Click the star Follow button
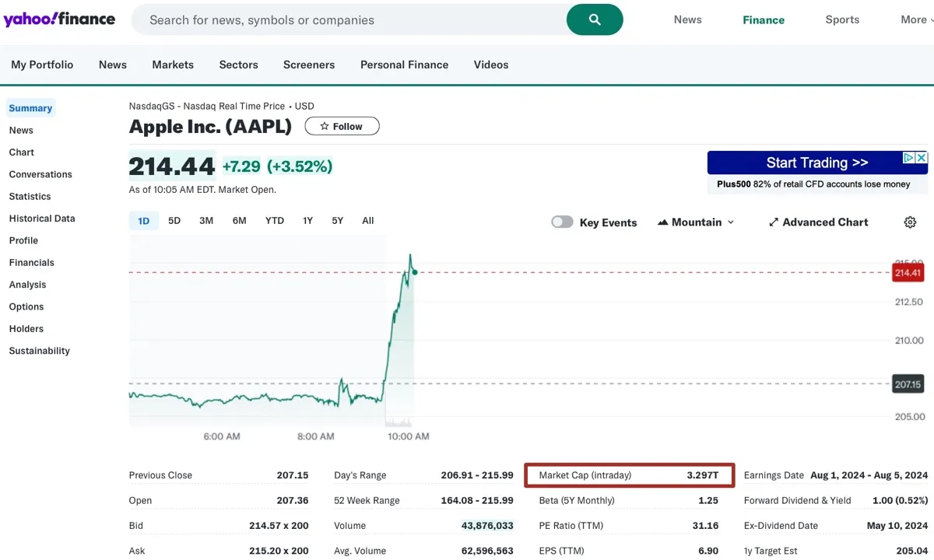 tap(342, 126)
